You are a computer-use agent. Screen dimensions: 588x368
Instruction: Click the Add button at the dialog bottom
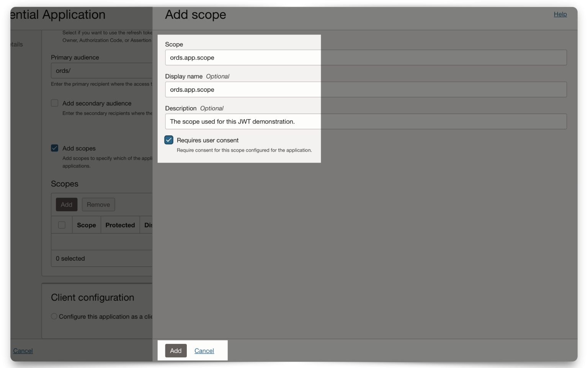[176, 350]
